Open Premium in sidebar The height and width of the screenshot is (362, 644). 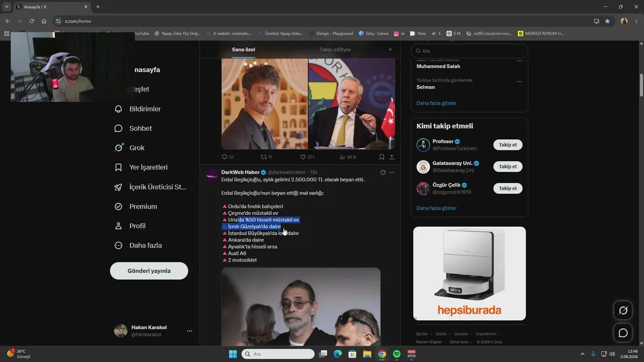click(x=136, y=207)
